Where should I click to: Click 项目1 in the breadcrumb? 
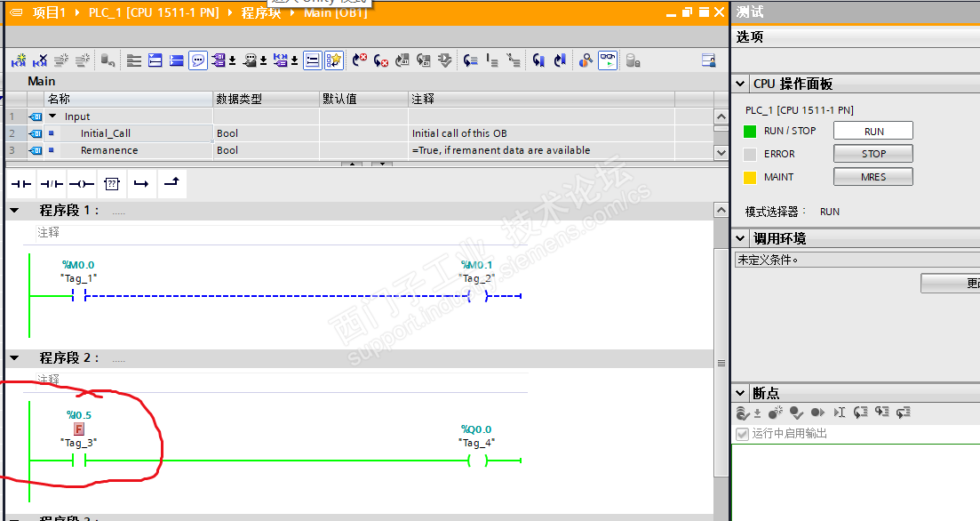[49, 12]
